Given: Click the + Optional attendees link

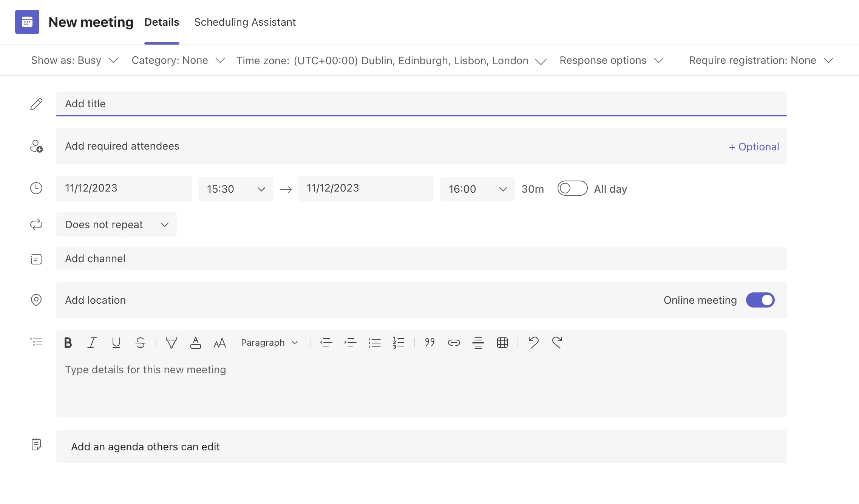Looking at the screenshot, I should pyautogui.click(x=754, y=147).
